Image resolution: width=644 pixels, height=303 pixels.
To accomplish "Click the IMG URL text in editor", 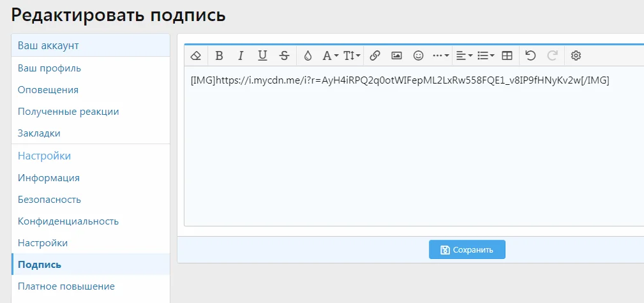I will coord(400,81).
